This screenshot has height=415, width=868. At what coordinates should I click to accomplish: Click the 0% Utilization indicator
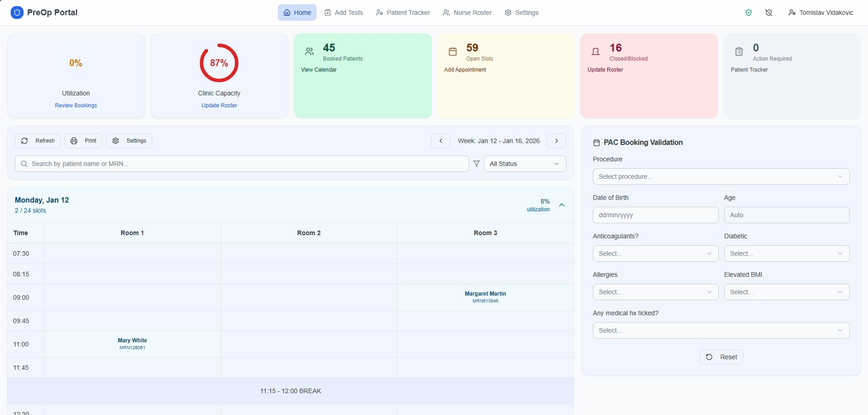76,63
